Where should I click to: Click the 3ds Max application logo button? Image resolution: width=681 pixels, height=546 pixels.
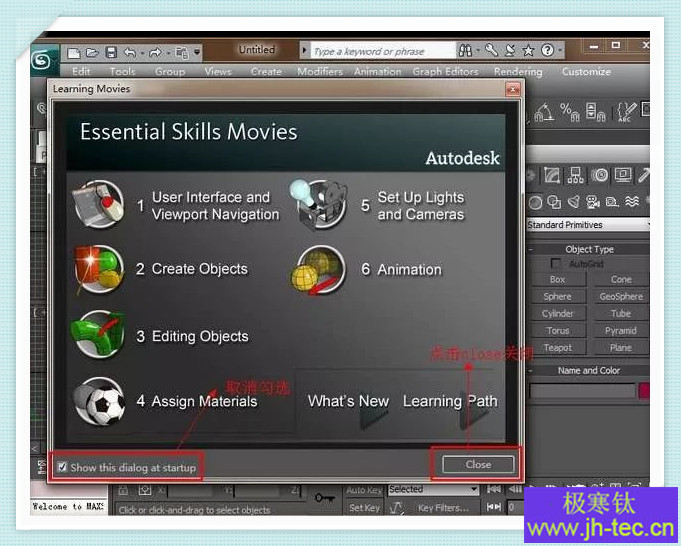click(43, 60)
